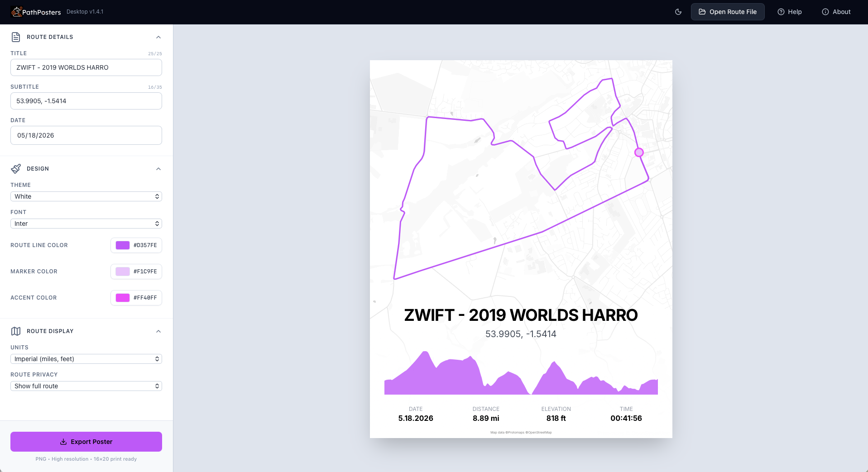Open the Font dropdown
868x472 pixels.
pos(86,224)
